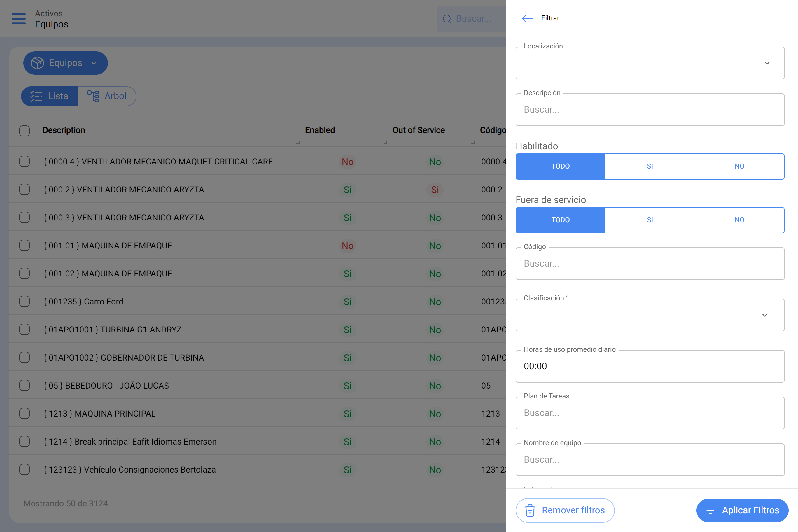Check the Vehículo Consignaciones Bertolaza row

[x=24, y=469]
